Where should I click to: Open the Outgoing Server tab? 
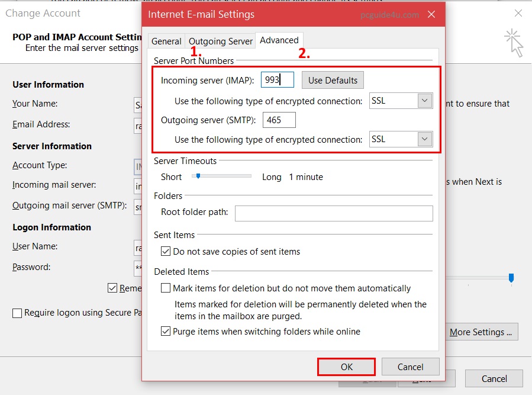220,41
